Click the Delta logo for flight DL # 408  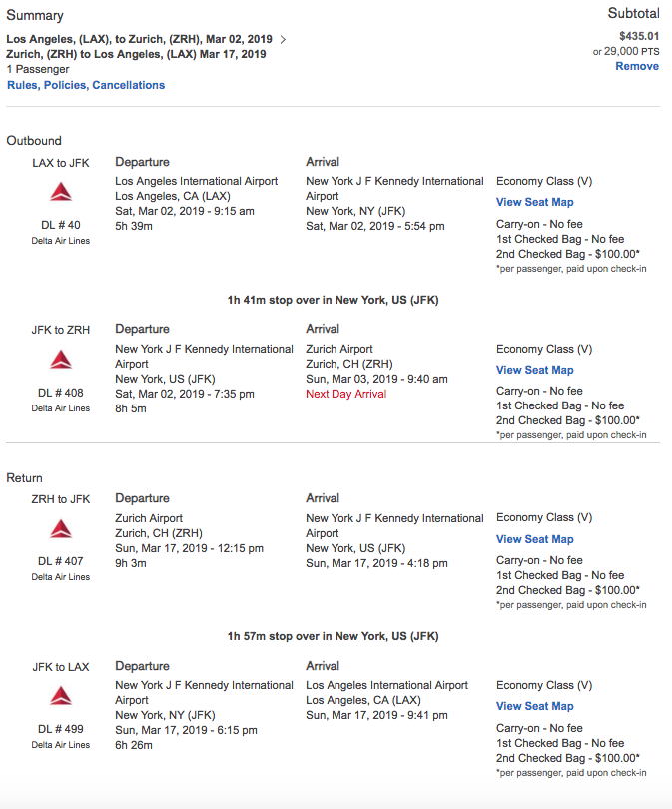point(61,360)
